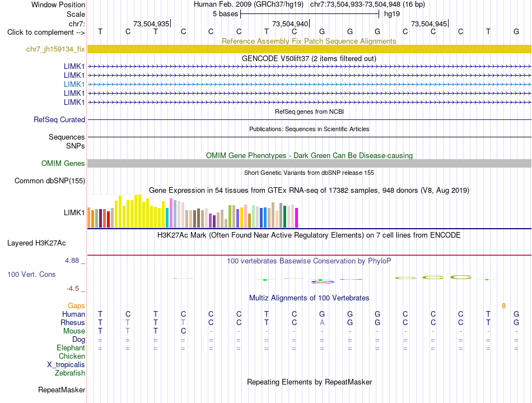Click the SNPs track label
The height and width of the screenshot is (403, 532).
click(x=76, y=146)
